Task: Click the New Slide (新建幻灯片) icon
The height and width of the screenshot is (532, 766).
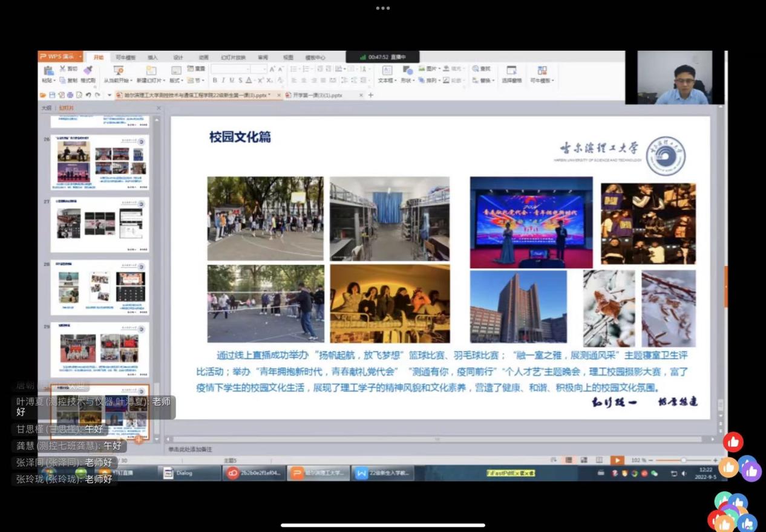Action: (150, 71)
